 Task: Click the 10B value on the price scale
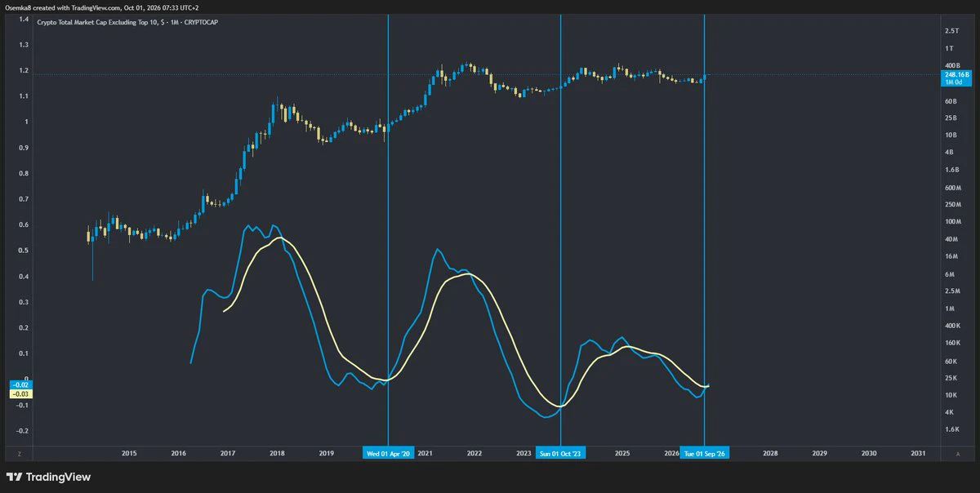coord(951,135)
